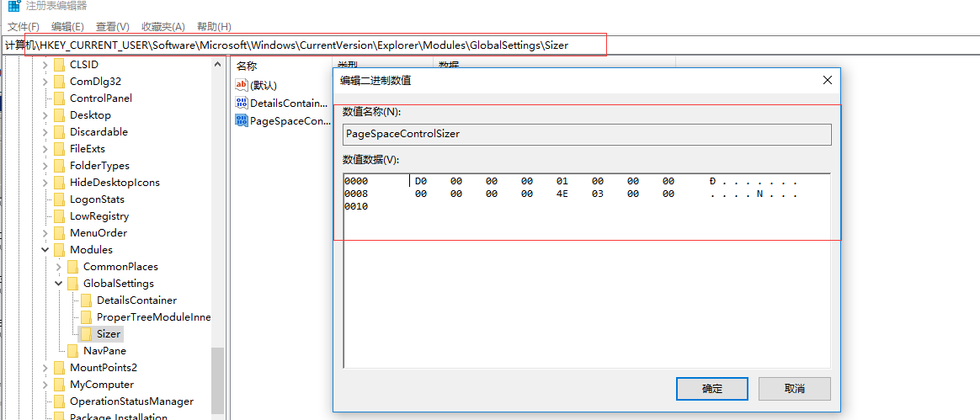Click the GlobalSettings folder icon
Screen dimensions: 980x420
[x=73, y=284]
